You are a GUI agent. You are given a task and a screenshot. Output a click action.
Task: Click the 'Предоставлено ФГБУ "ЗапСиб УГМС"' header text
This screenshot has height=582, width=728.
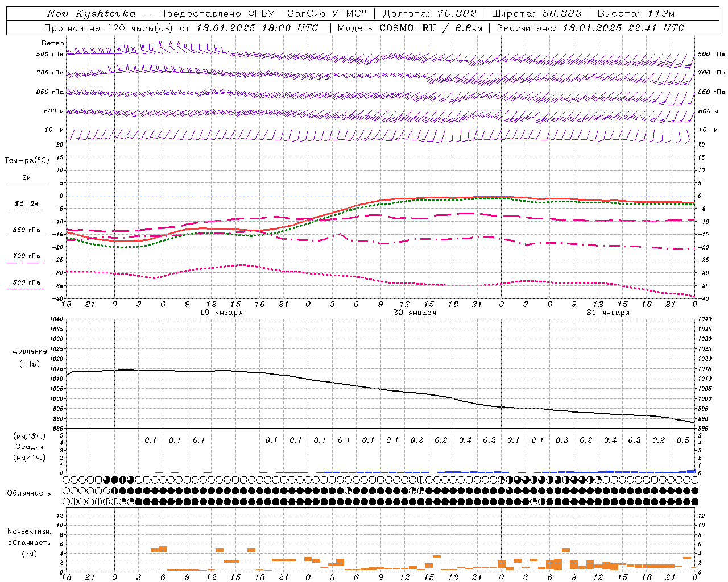click(263, 14)
